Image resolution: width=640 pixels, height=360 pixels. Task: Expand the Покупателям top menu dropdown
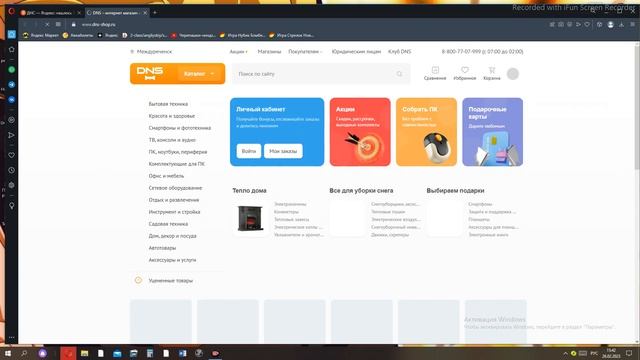click(x=305, y=52)
